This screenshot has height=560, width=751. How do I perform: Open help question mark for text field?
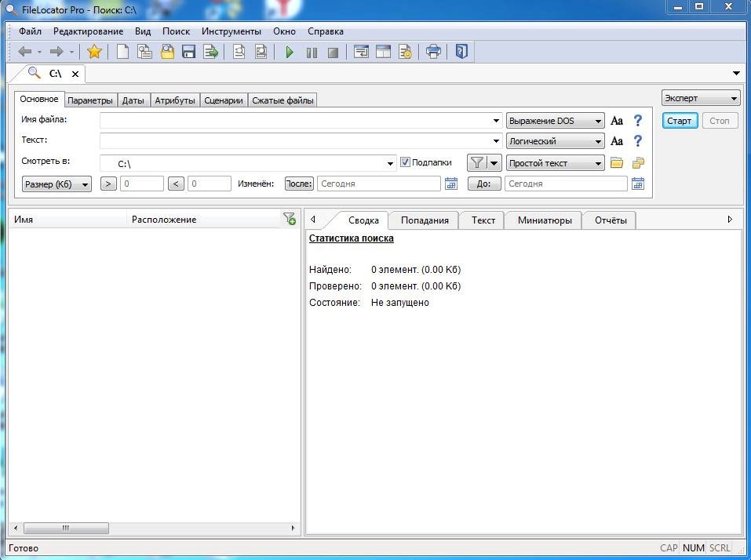coord(637,141)
